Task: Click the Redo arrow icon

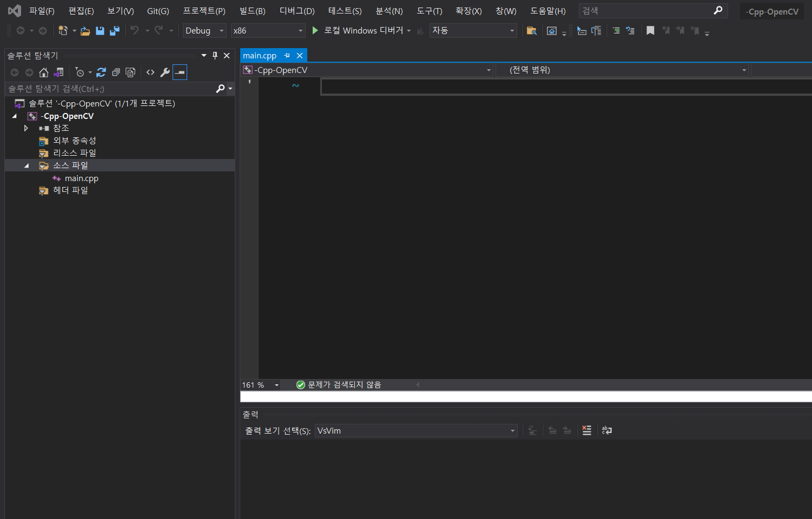Action: [159, 30]
